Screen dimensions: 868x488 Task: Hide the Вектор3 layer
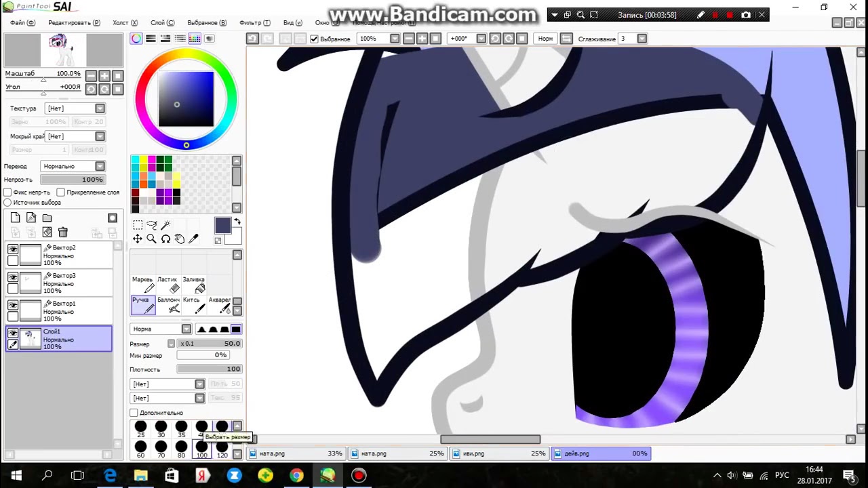click(13, 278)
